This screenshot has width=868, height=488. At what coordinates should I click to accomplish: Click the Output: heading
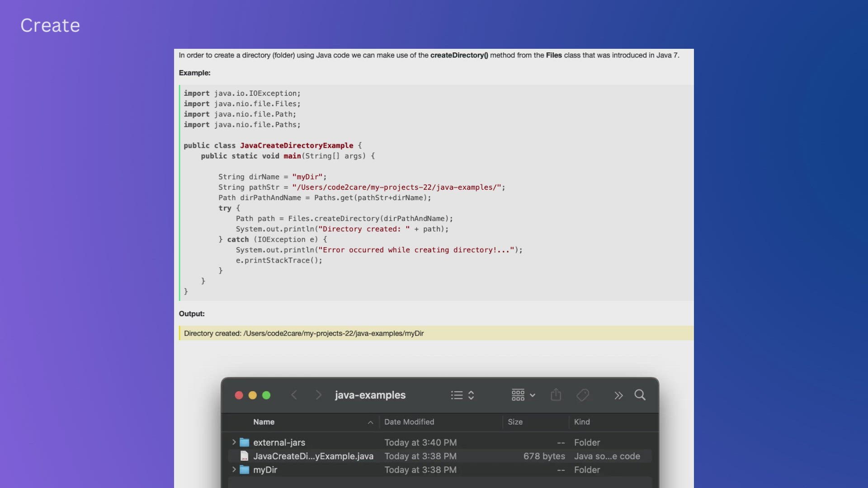click(192, 314)
